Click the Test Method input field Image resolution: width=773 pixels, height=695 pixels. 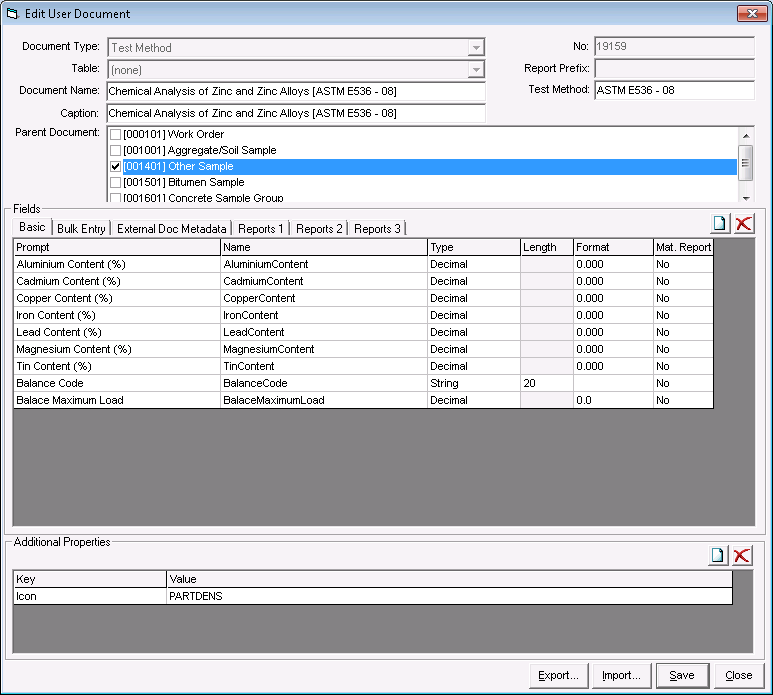click(x=673, y=91)
